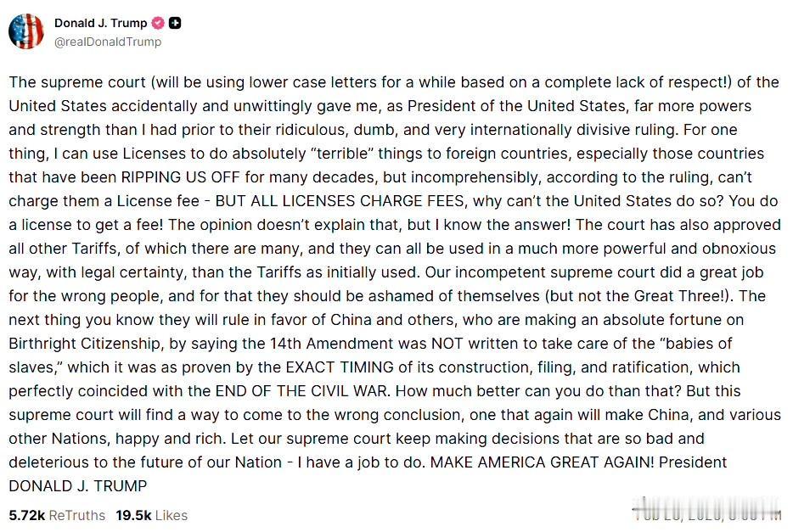The height and width of the screenshot is (532, 793).
Task: Open the flag-face profile avatar
Action: point(26,31)
